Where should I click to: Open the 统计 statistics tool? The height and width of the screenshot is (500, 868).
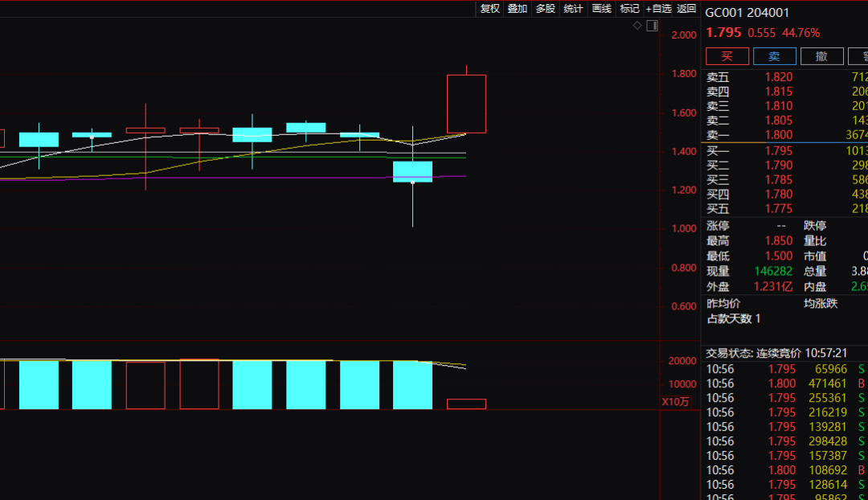573,8
